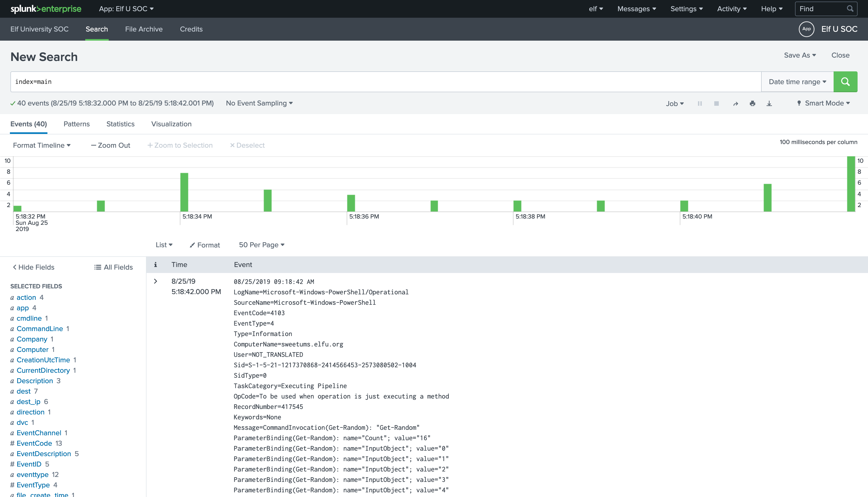Open the direction field
The height and width of the screenshot is (497, 868).
point(30,412)
